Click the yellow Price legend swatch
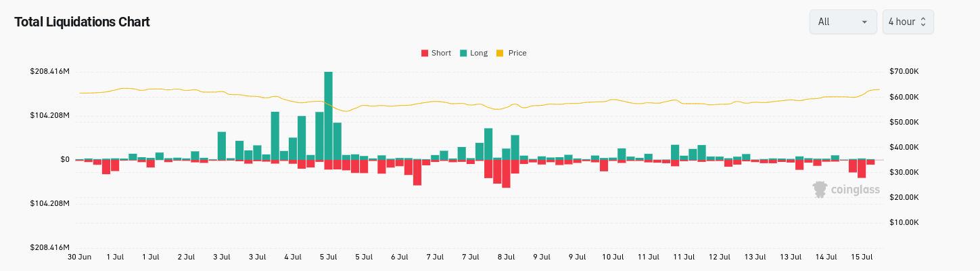 pos(500,53)
